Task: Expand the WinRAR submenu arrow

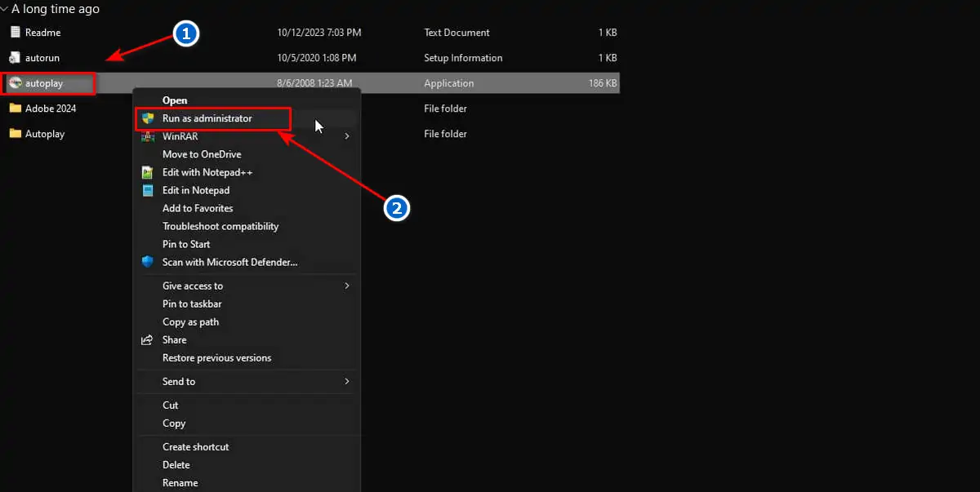Action: coord(346,136)
